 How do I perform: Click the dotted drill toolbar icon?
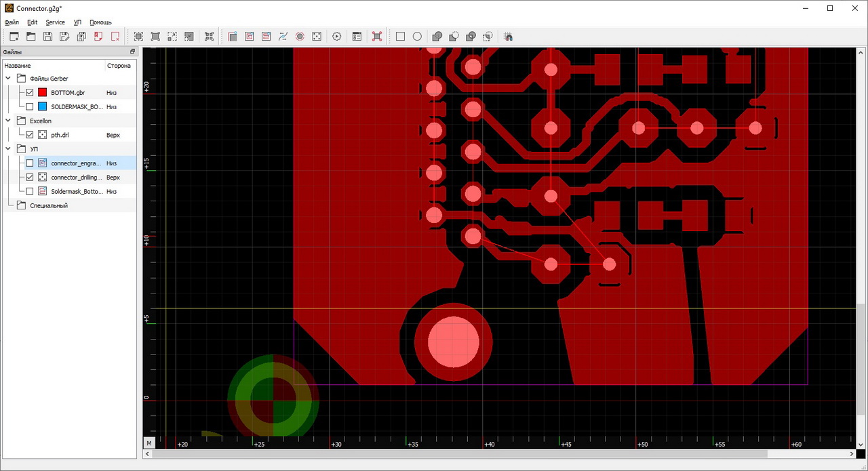[x=316, y=37]
